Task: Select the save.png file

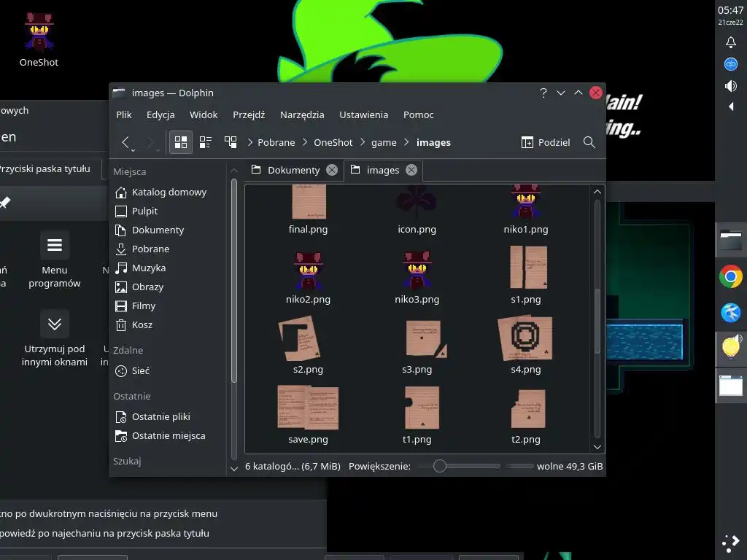Action: pos(309,415)
